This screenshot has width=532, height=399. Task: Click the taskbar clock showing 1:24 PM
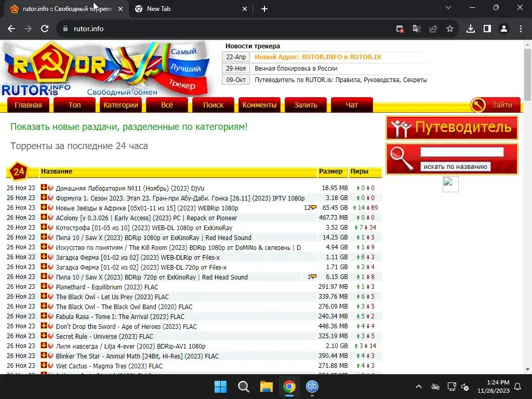pos(494,387)
